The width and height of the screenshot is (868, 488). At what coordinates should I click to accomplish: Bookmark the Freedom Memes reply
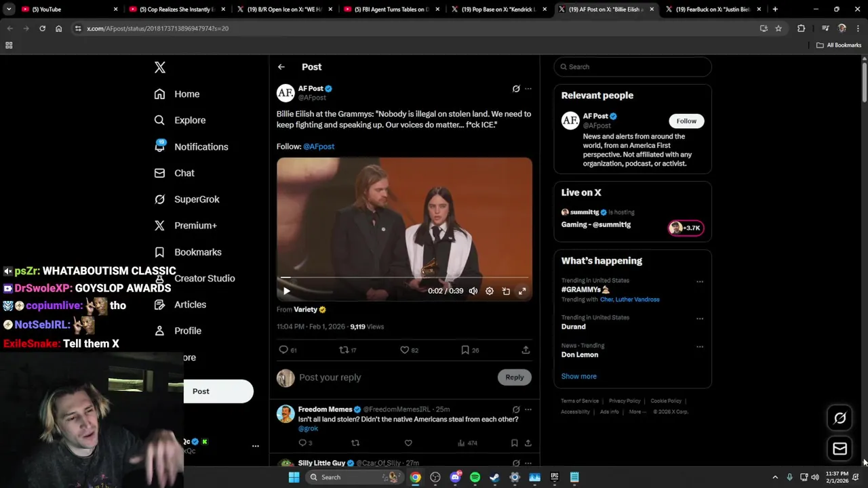[x=515, y=443]
